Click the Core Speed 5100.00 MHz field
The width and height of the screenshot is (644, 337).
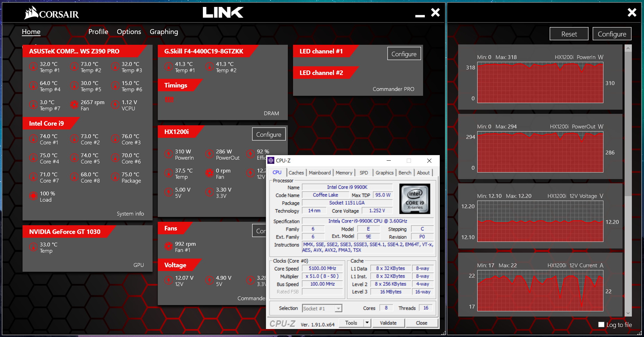point(322,268)
